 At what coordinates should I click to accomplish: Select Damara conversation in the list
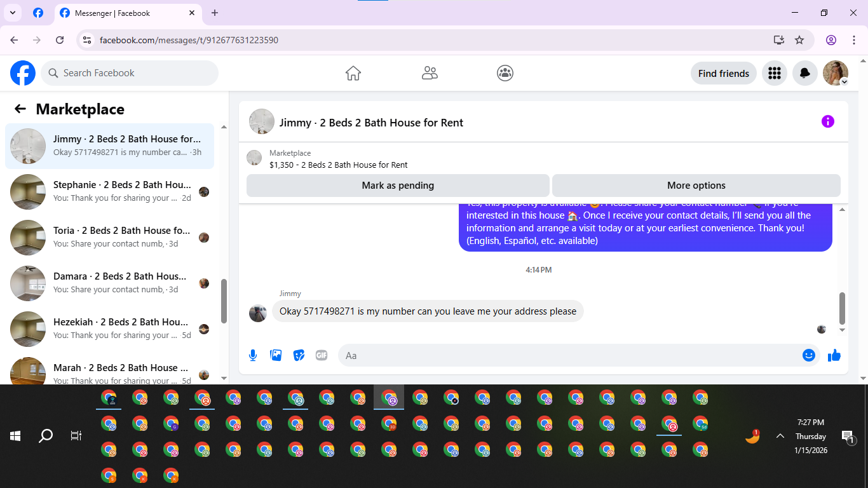[x=109, y=283]
